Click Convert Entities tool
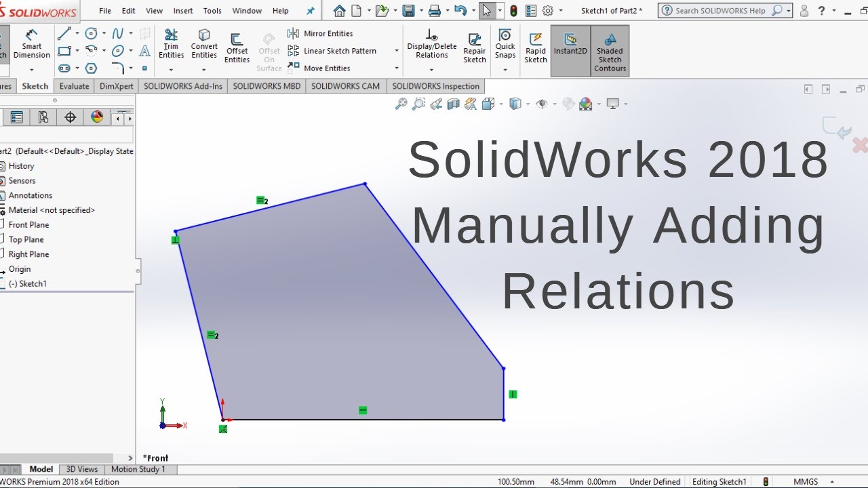 [204, 44]
